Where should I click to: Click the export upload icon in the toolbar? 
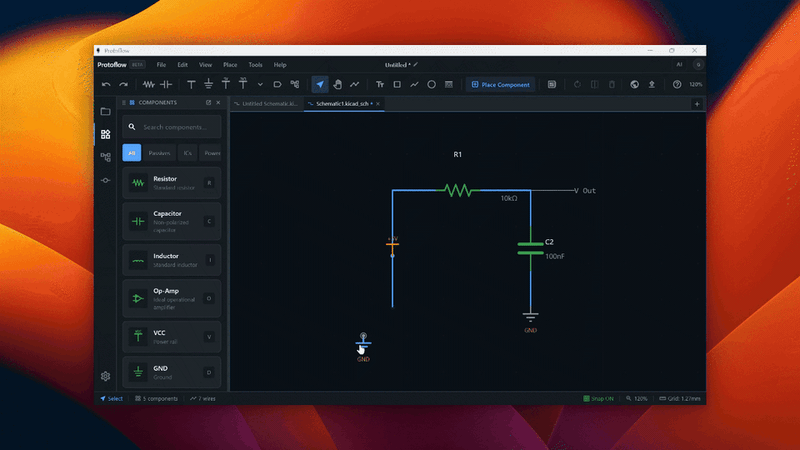click(x=652, y=85)
